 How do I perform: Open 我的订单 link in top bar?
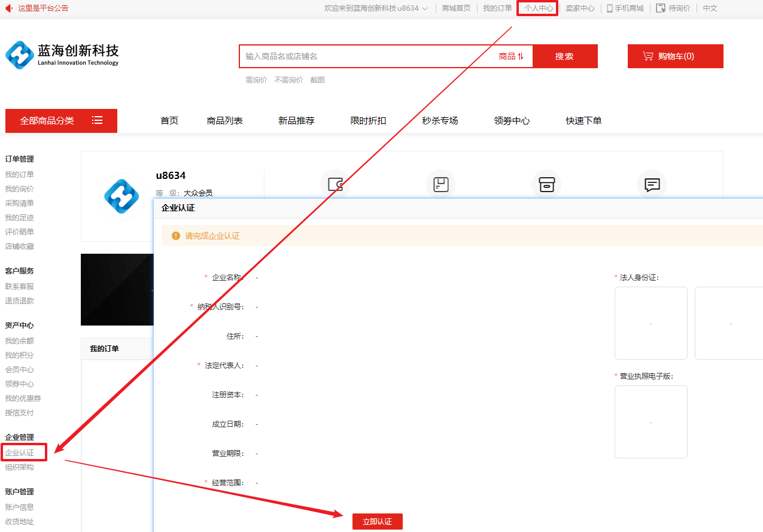(497, 8)
